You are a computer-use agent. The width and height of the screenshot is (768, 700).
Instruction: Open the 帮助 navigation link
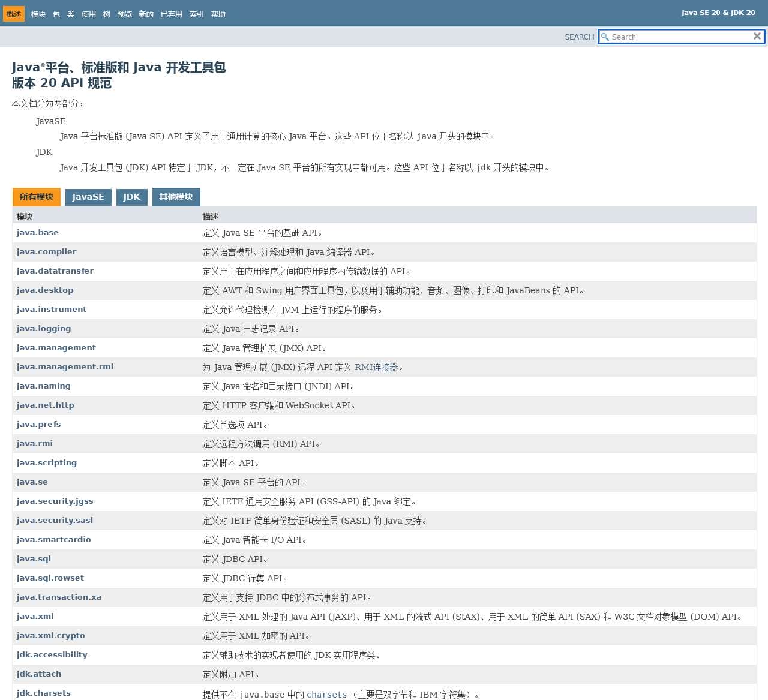(x=218, y=14)
